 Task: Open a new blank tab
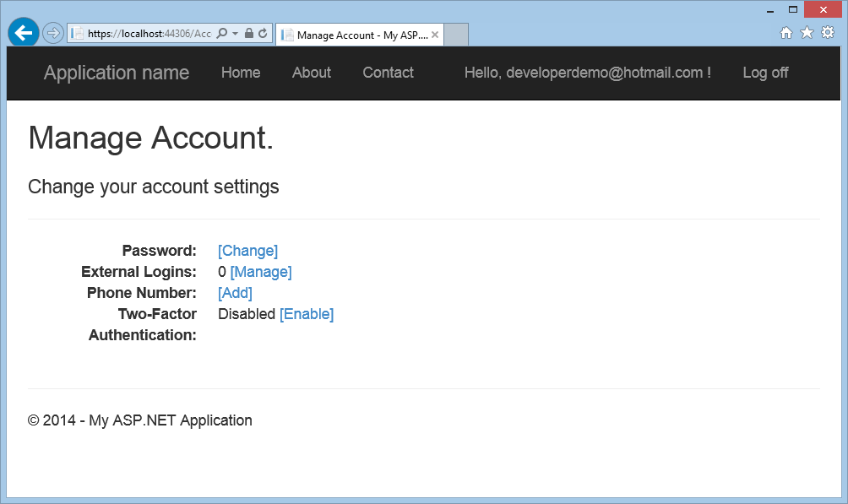456,35
